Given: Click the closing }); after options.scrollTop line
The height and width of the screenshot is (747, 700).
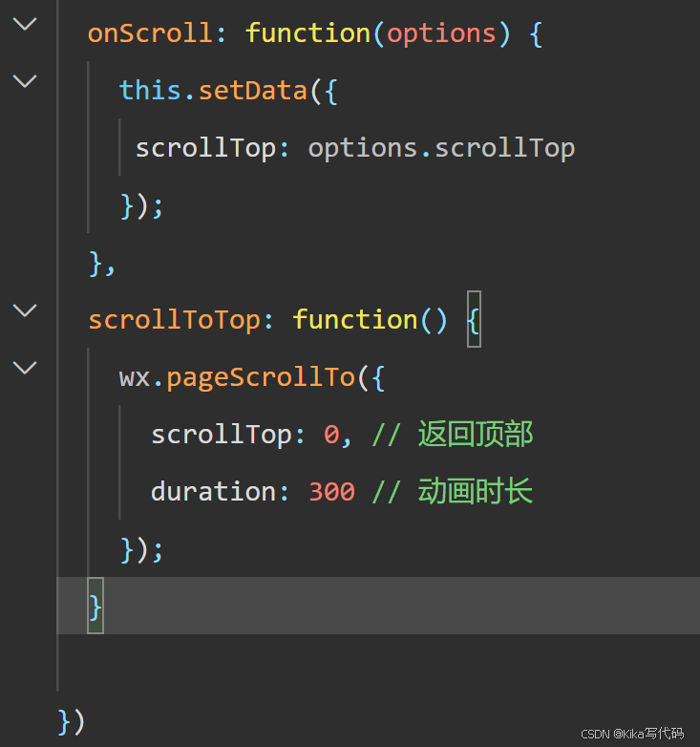Looking at the screenshot, I should 142,205.
